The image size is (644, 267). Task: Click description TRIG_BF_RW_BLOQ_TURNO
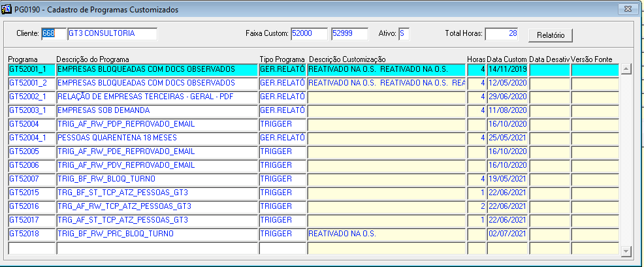point(157,180)
